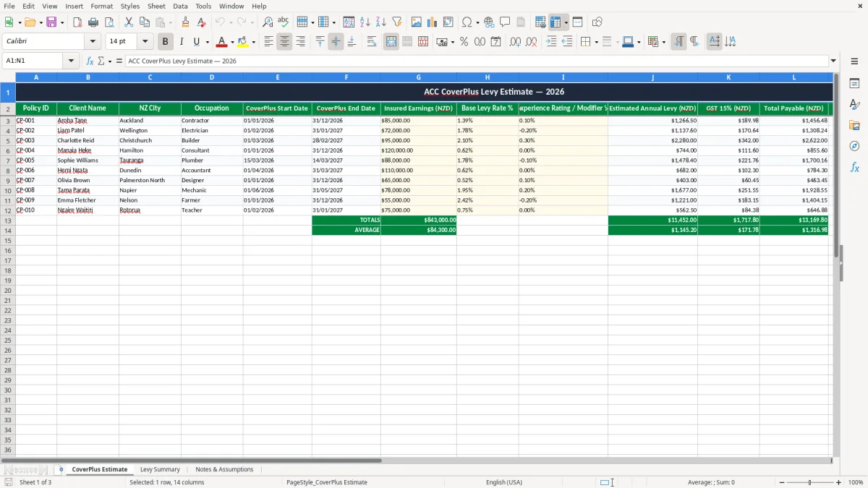The width and height of the screenshot is (868, 488).
Task: Open sidebar Properties deck icon
Action: [x=855, y=83]
